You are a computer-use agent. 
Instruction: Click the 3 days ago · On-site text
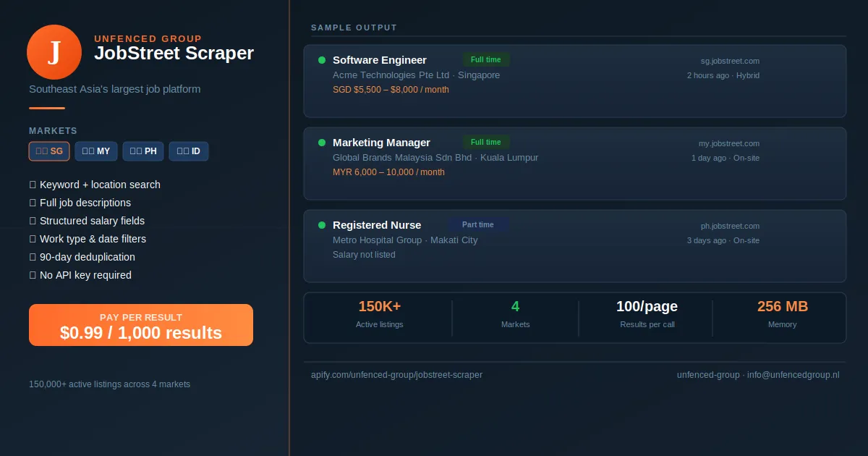click(723, 240)
